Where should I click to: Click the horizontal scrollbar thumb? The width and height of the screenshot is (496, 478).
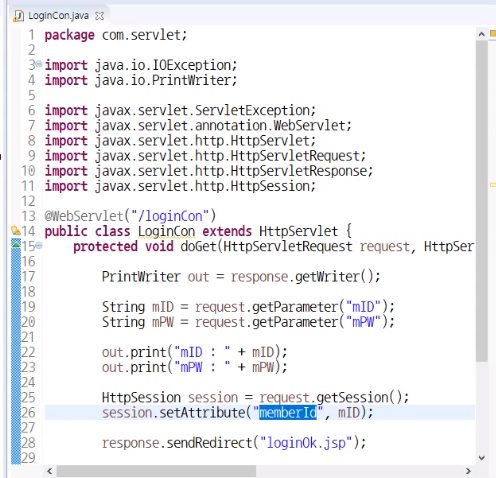click(x=156, y=471)
